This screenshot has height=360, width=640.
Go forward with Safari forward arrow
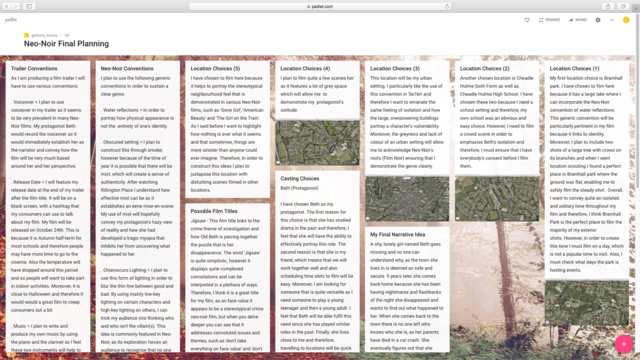point(16,6)
